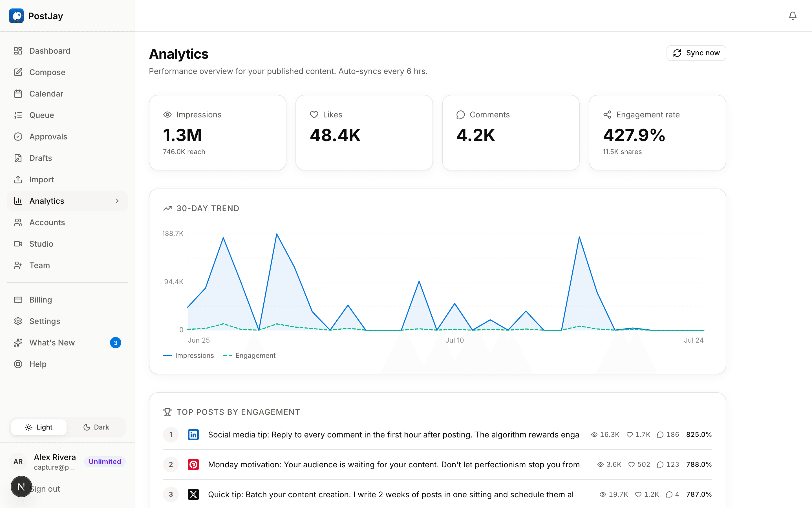The width and height of the screenshot is (812, 508).
Task: Click the Billing card icon
Action: coord(18,300)
